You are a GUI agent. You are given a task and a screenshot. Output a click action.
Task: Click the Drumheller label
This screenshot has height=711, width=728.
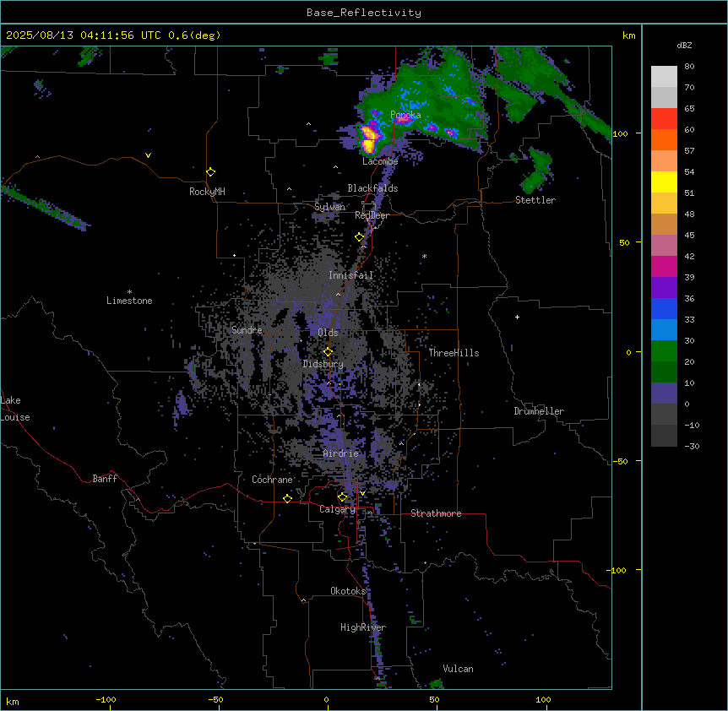[x=539, y=411]
